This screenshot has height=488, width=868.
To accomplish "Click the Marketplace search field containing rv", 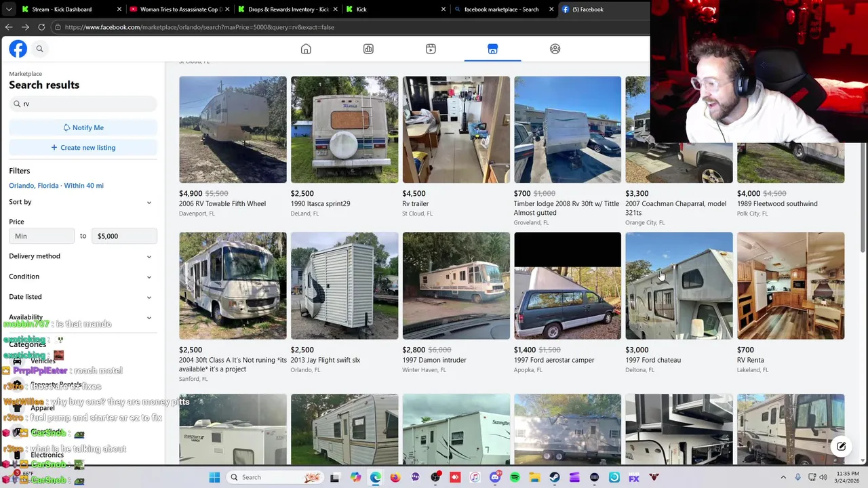I will pyautogui.click(x=83, y=104).
